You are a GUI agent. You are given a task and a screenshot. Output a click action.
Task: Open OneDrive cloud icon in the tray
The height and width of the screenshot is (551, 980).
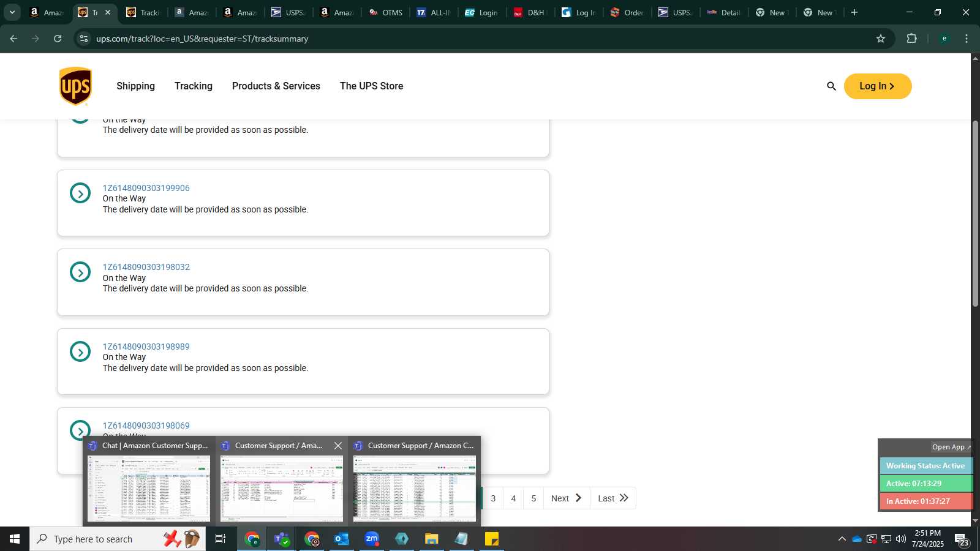(x=857, y=539)
